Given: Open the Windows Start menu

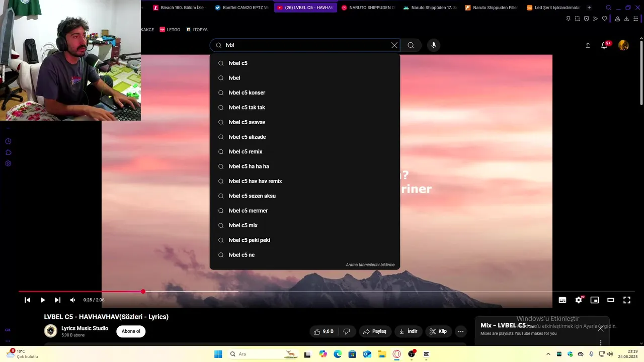Looking at the screenshot, I should 218,354.
